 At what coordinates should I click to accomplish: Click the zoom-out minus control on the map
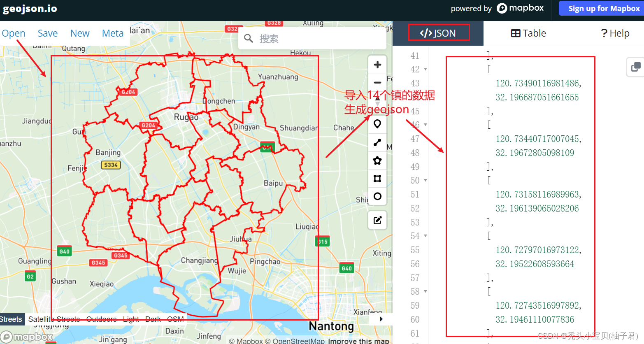(377, 82)
